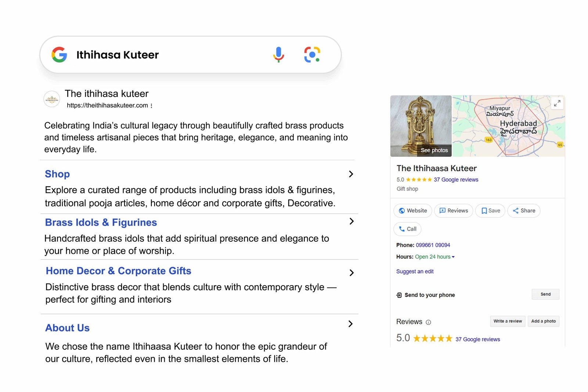Click the Reviews info icon
Image resolution: width=588 pixels, height=392 pixels.
coord(428,322)
